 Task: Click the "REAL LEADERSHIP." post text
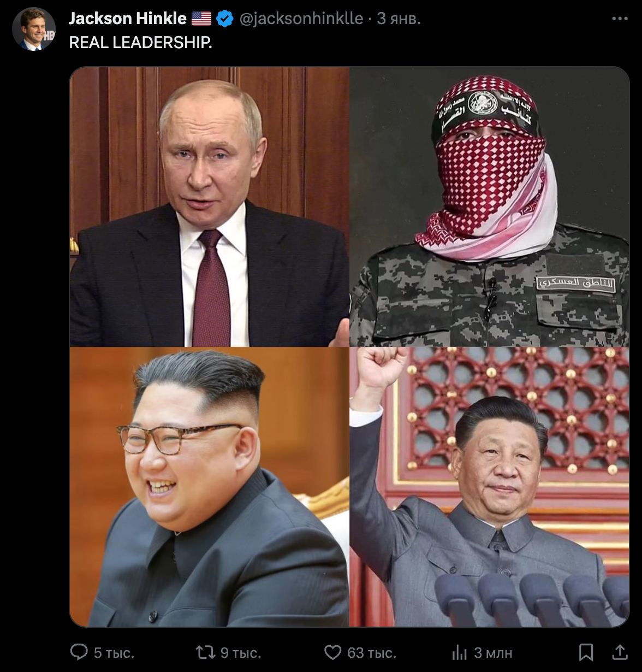(x=140, y=43)
